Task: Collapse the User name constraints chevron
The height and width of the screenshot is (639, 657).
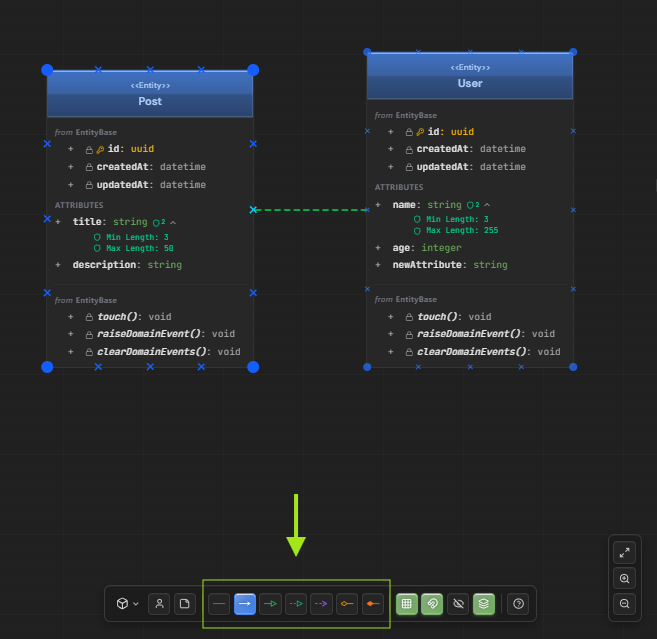Action: pyautogui.click(x=487, y=205)
